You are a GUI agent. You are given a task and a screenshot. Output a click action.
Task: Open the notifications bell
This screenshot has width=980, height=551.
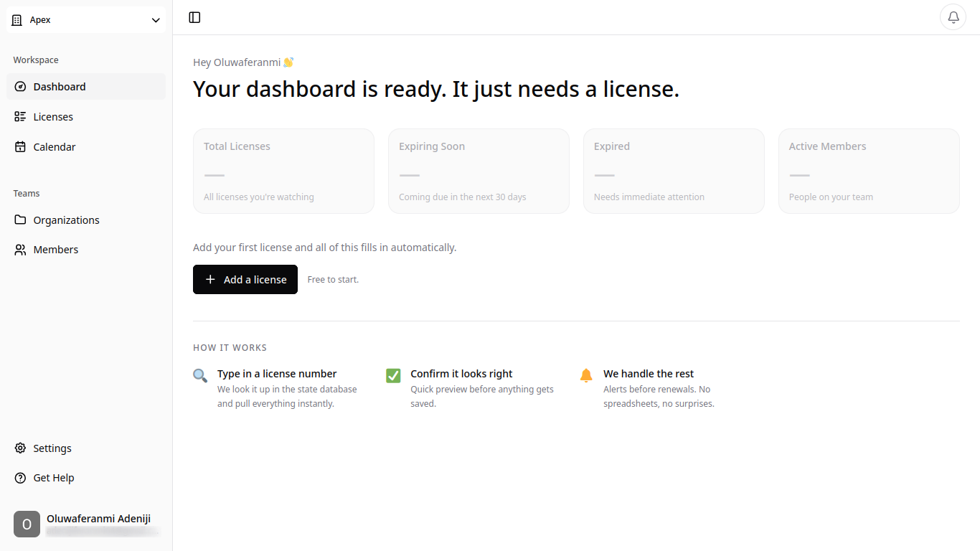(953, 17)
